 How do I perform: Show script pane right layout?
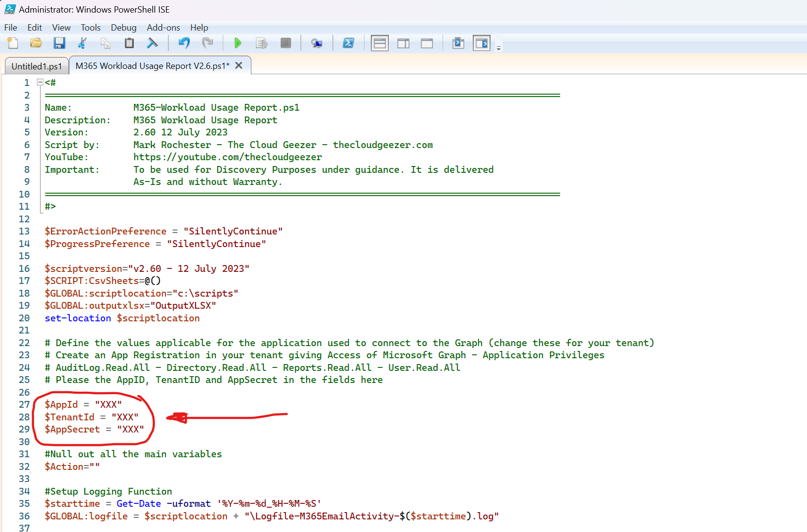(x=403, y=43)
